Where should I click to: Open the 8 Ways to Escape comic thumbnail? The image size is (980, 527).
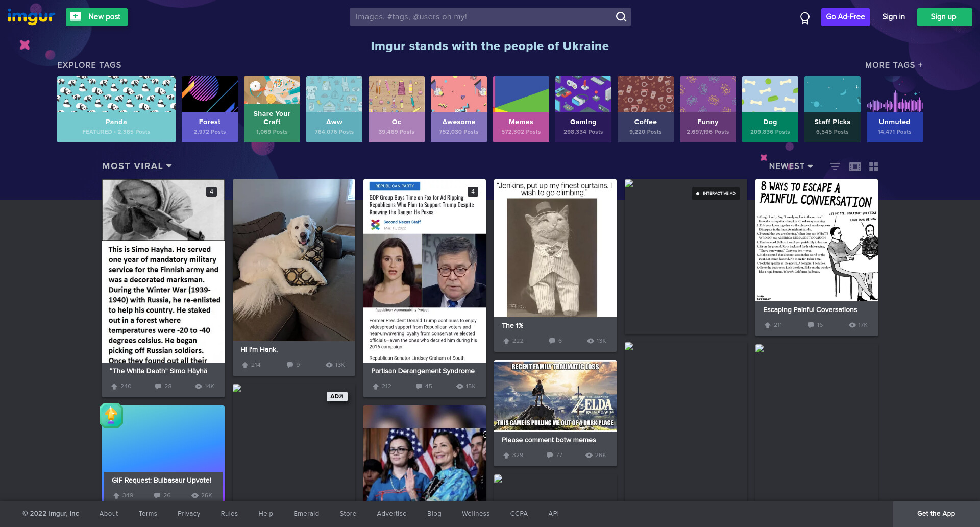(x=817, y=240)
